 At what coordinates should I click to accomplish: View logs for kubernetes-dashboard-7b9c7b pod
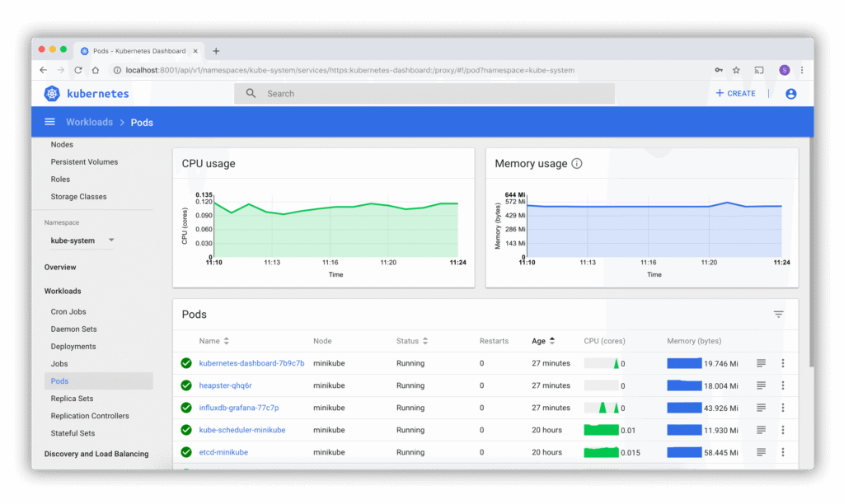pyautogui.click(x=761, y=364)
